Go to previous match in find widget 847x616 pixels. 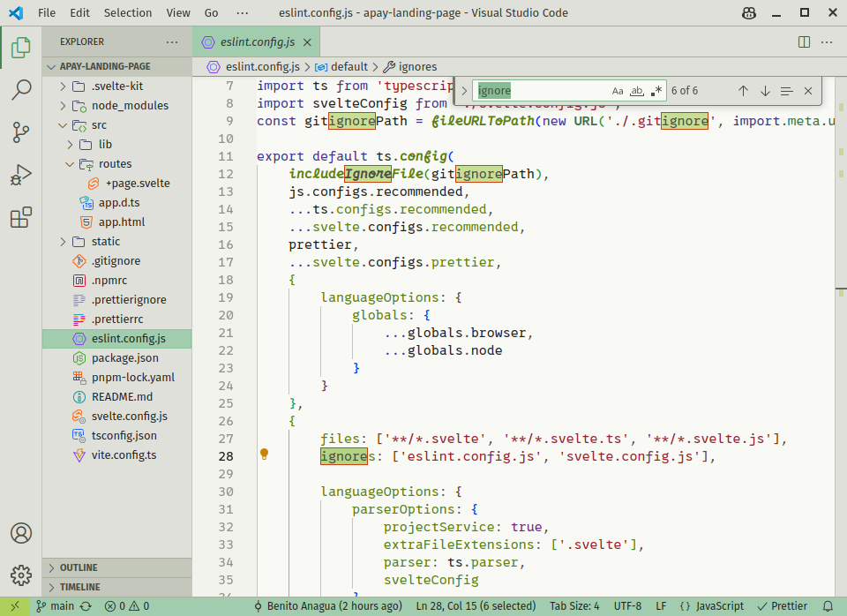[743, 91]
